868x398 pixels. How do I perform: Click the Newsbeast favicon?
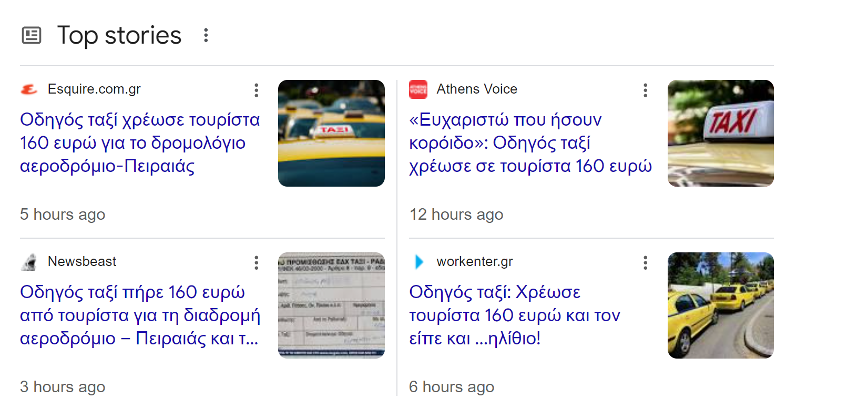(29, 262)
